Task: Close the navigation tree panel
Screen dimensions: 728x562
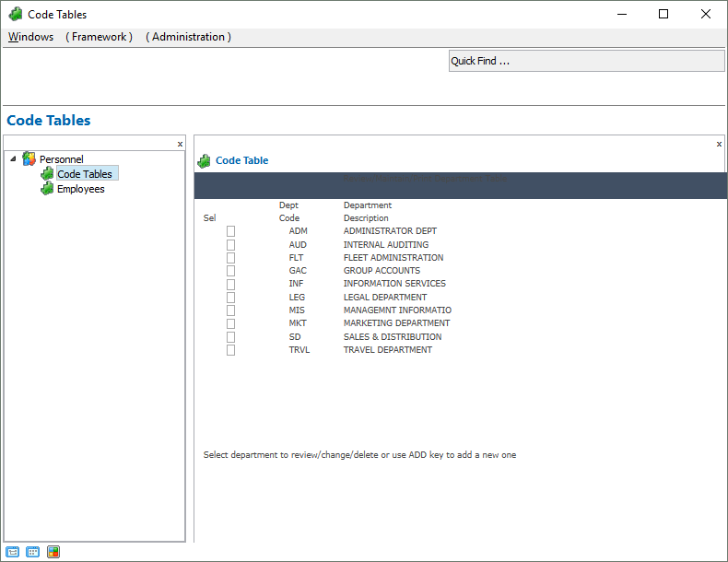Action: coord(180,144)
